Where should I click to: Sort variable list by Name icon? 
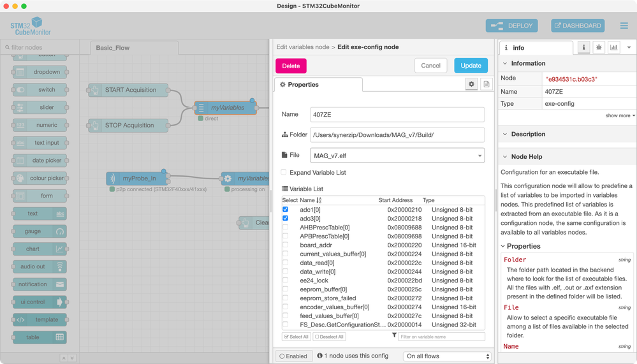click(x=319, y=200)
